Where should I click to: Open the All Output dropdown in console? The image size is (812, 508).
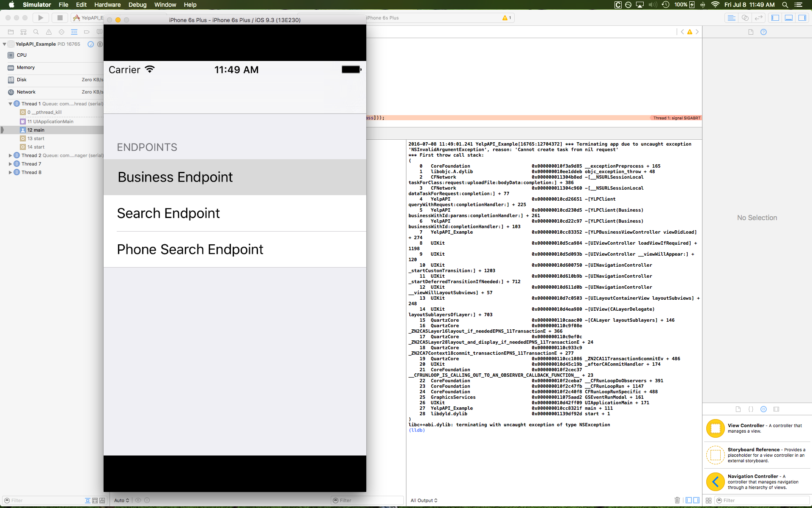click(x=424, y=500)
